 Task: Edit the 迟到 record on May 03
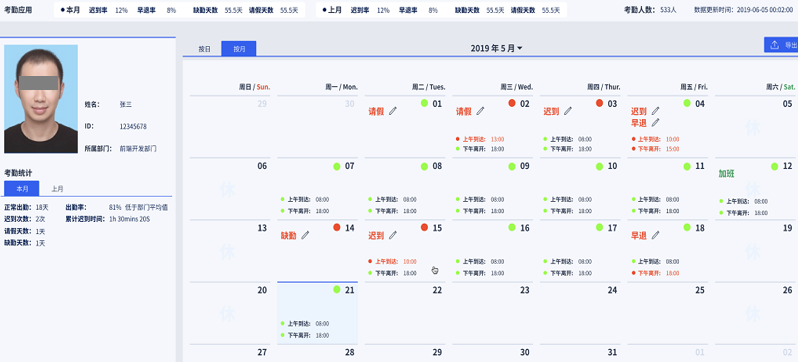(x=567, y=111)
